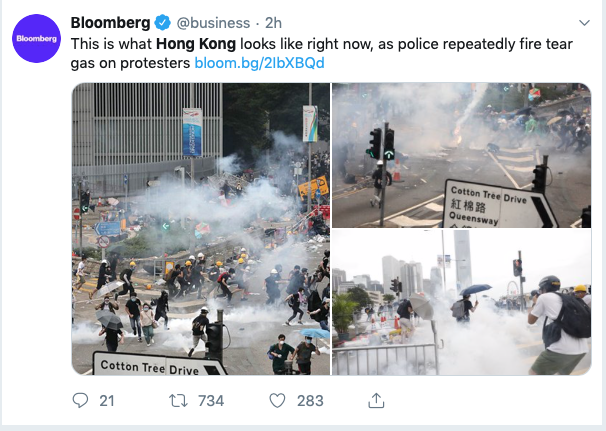The height and width of the screenshot is (431, 606).
Task: Open the share tweet icon
Action: (376, 400)
